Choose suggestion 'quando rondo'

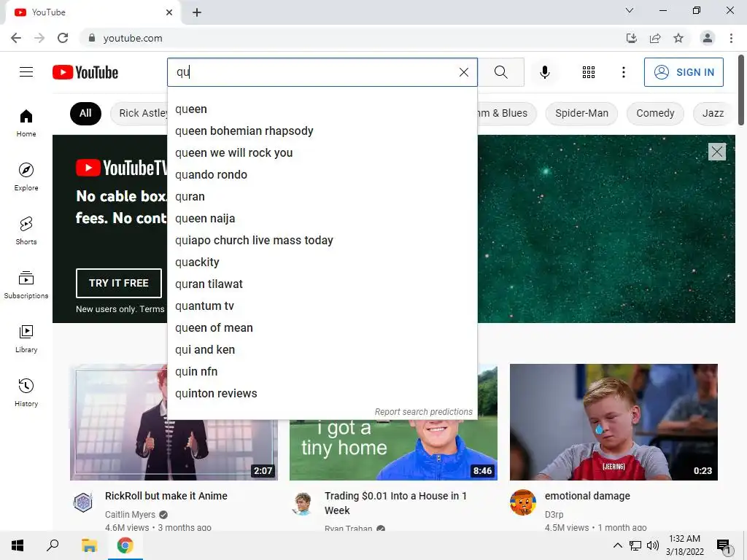coord(322,175)
